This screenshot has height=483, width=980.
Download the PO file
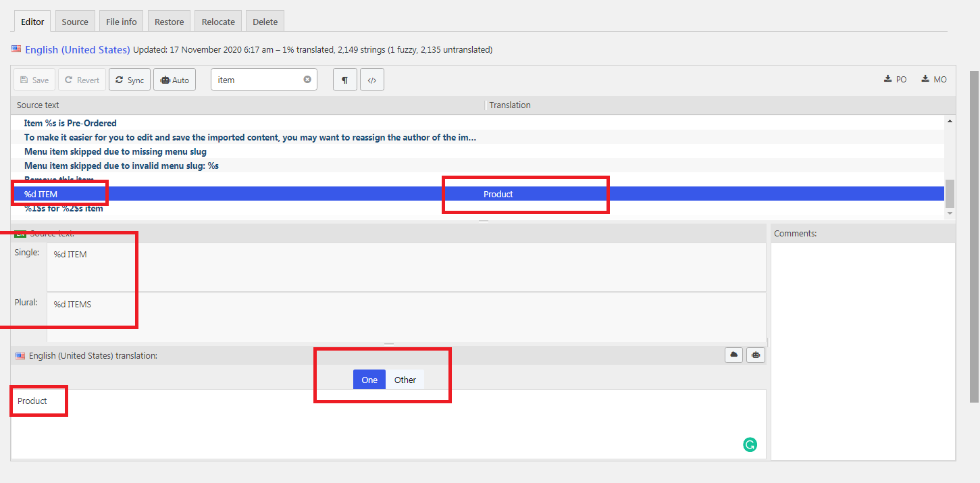(x=895, y=79)
